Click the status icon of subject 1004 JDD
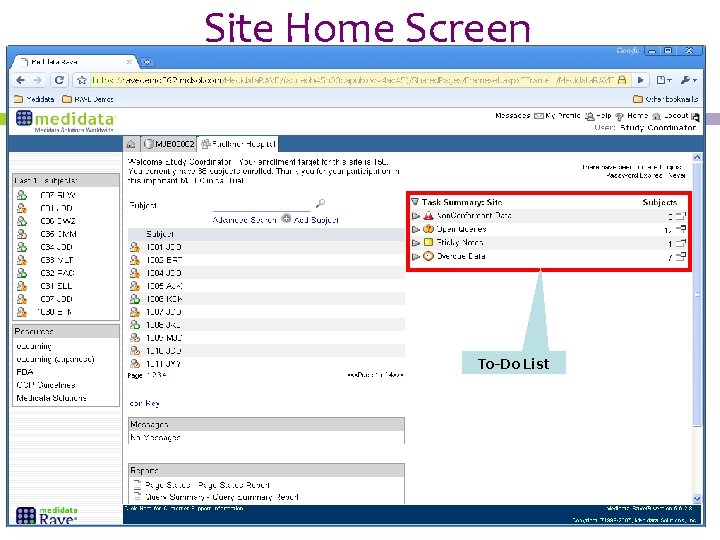720x540 pixels. [x=135, y=273]
